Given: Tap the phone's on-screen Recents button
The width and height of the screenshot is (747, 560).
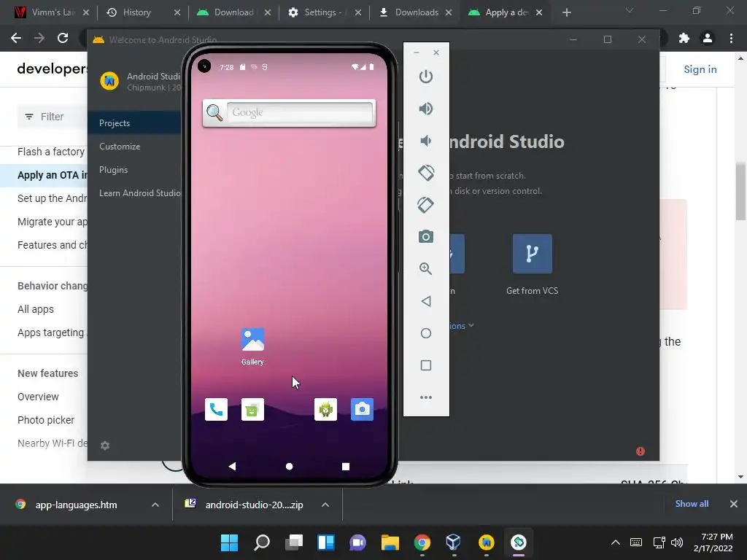Looking at the screenshot, I should tap(346, 466).
